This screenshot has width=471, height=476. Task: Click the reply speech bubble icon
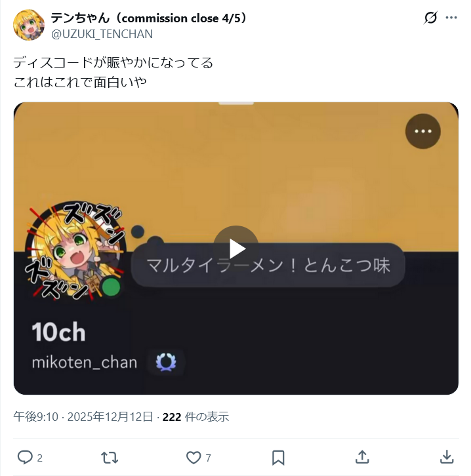pyautogui.click(x=25, y=458)
